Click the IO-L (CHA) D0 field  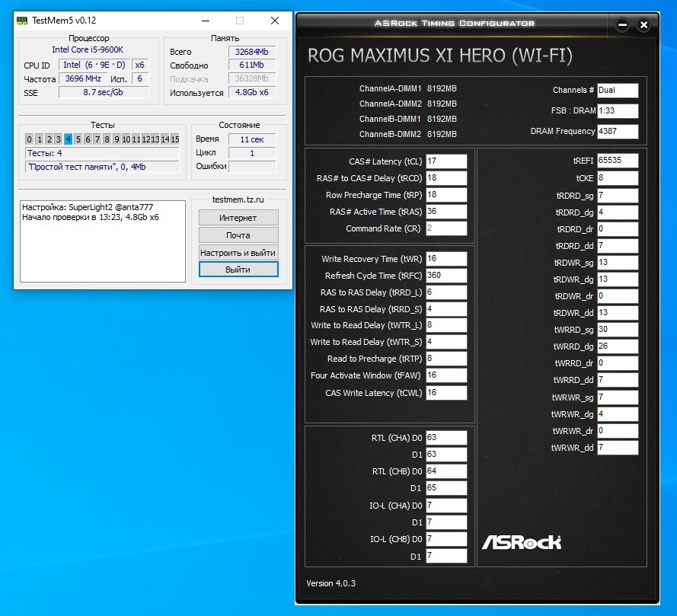pyautogui.click(x=446, y=505)
